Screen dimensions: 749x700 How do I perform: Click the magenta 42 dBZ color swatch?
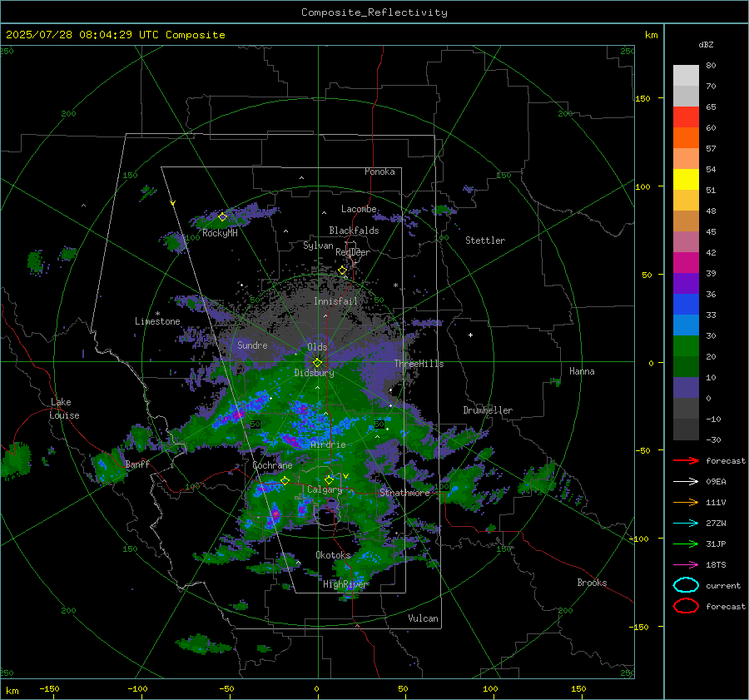click(x=686, y=263)
